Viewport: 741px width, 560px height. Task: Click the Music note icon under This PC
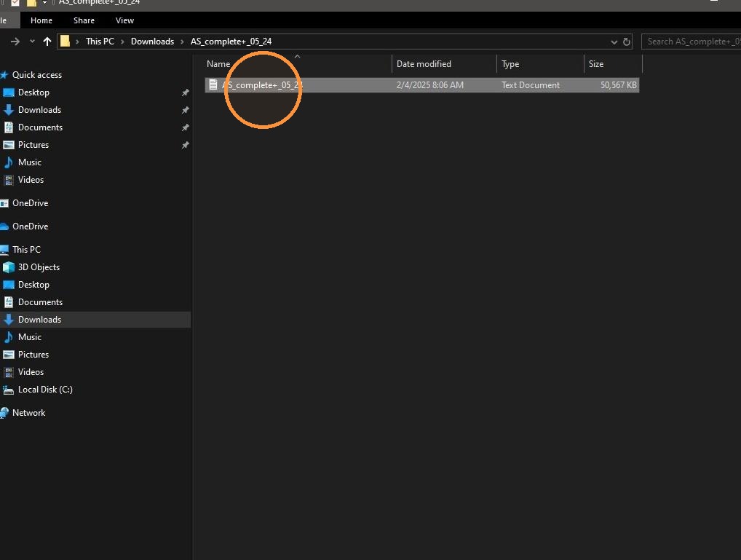[x=8, y=336]
